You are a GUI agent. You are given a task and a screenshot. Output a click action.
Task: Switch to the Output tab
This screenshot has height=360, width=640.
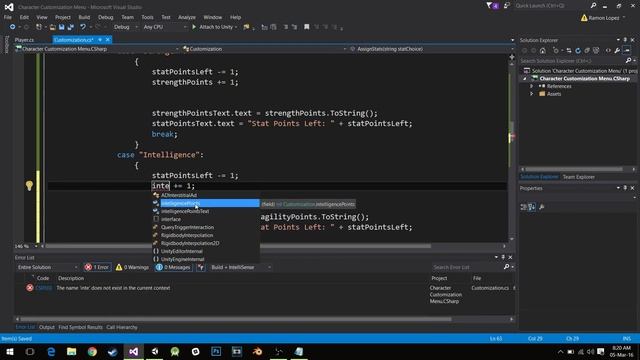click(47, 327)
